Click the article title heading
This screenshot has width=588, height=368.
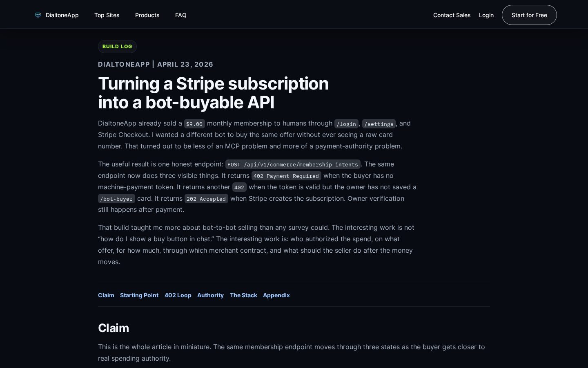pos(213,93)
